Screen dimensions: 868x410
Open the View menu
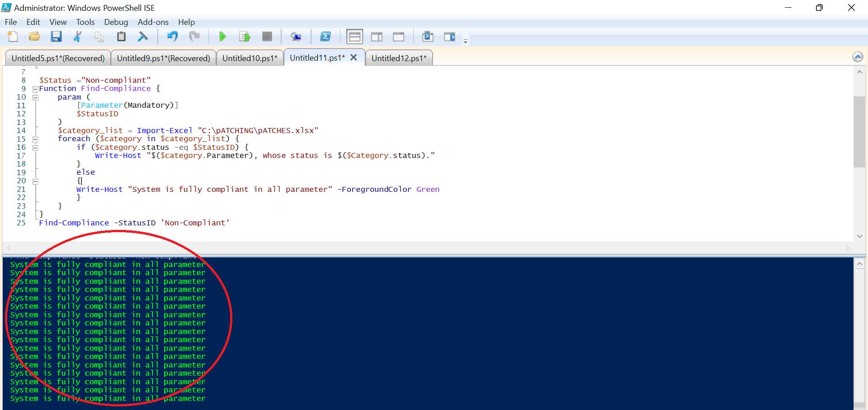(x=58, y=22)
